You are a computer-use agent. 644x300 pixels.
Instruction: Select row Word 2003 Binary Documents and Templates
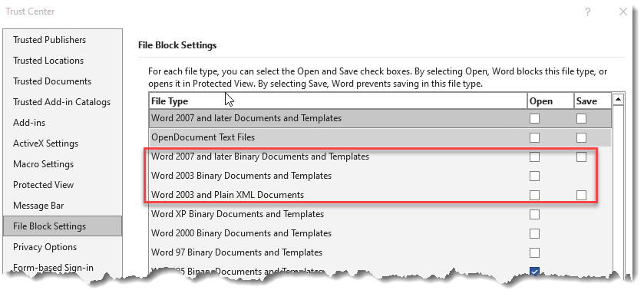click(x=380, y=176)
